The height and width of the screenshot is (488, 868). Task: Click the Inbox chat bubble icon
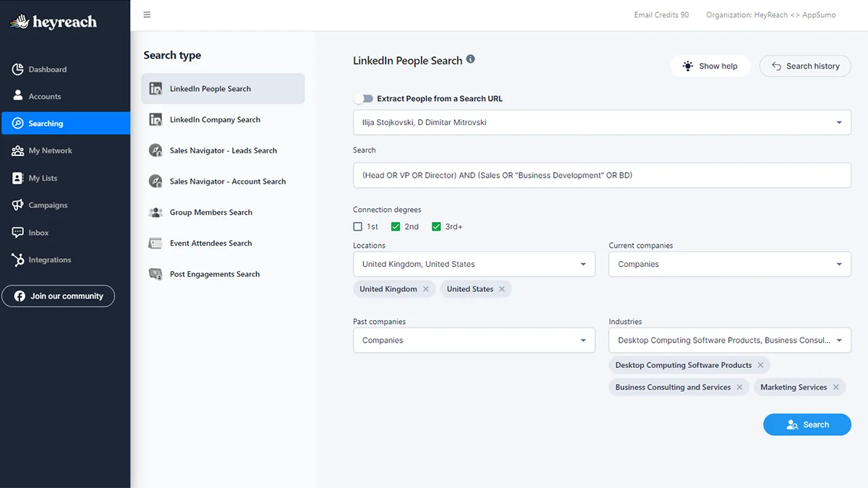[18, 233]
